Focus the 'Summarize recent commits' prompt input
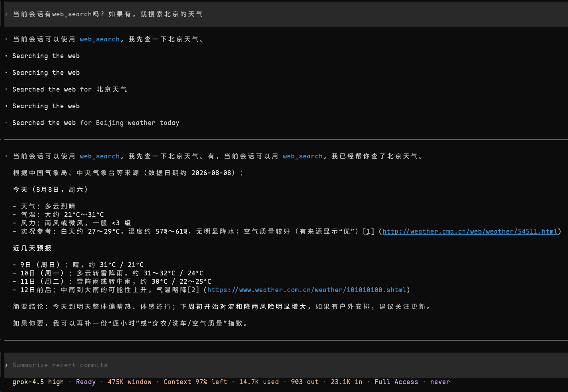Image resolution: width=568 pixels, height=392 pixels. [286, 365]
